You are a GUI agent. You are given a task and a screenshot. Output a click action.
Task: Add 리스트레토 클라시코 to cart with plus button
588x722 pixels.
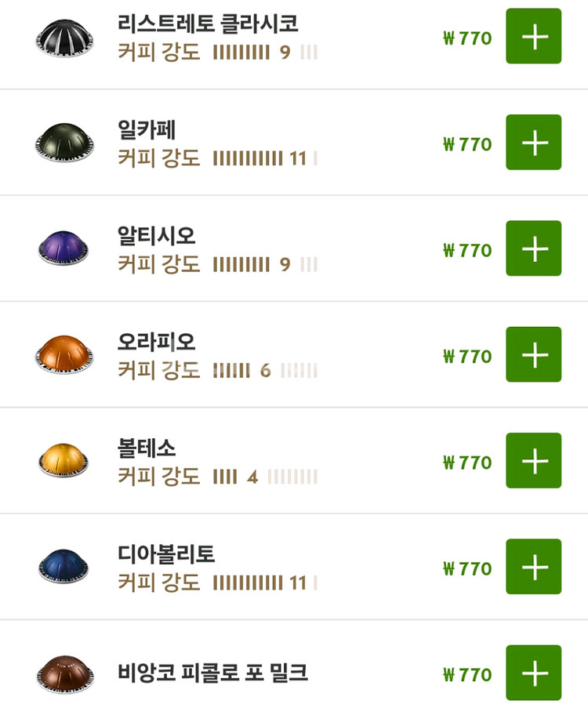(x=533, y=36)
